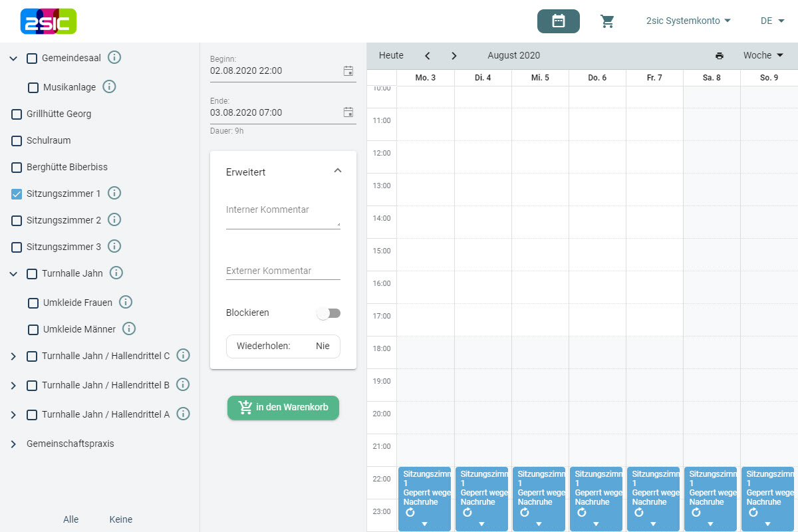Screen dimensions: 798x532
Task: Open the Woche view dropdown
Action: coord(763,56)
